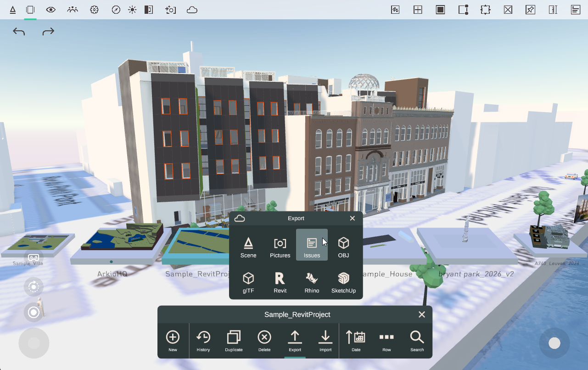Close the Export panel
This screenshot has height=370, width=588.
(x=353, y=218)
